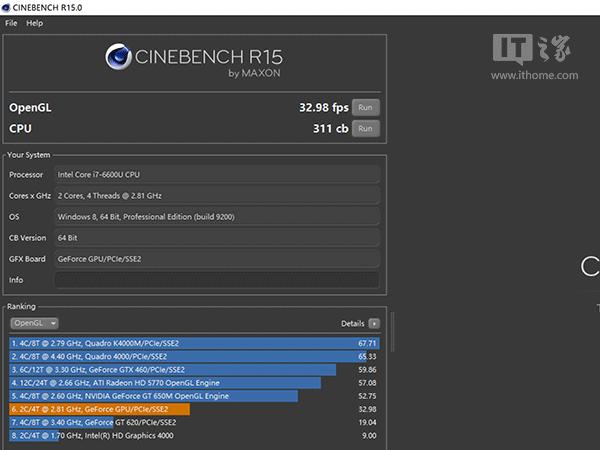Select ranking row 1 Quadro K4000M

click(194, 343)
